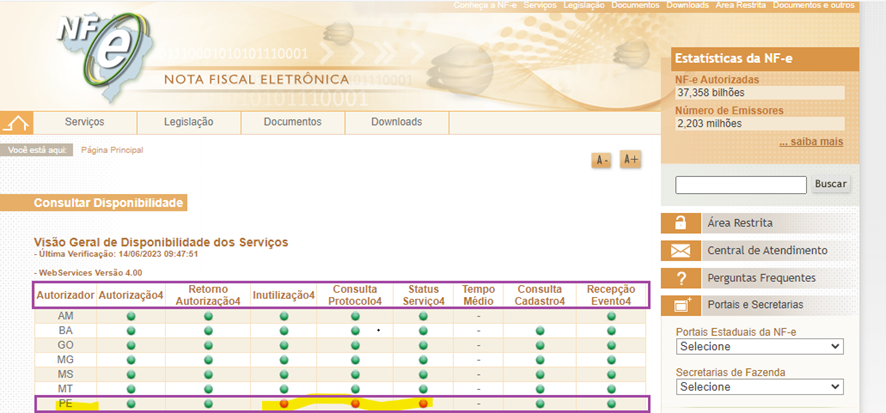Viewport: 886px width, 413px height.
Task: Click 2,203 milhões emissores value
Action: click(710, 124)
